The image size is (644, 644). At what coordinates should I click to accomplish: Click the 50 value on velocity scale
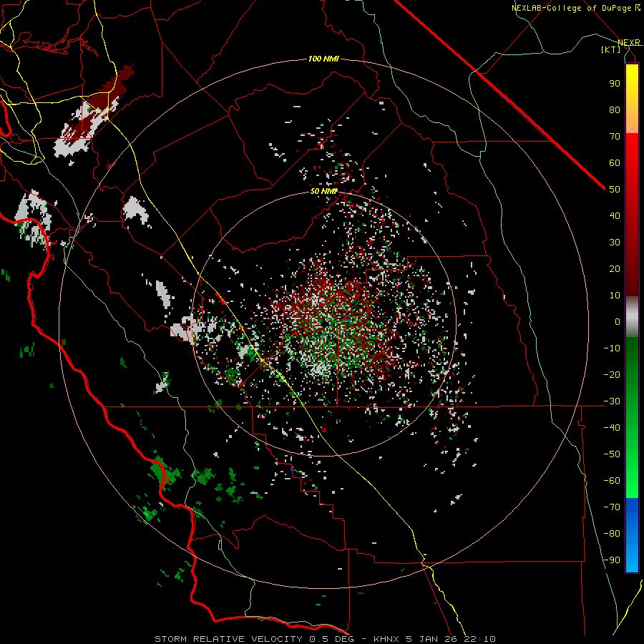[x=615, y=190]
